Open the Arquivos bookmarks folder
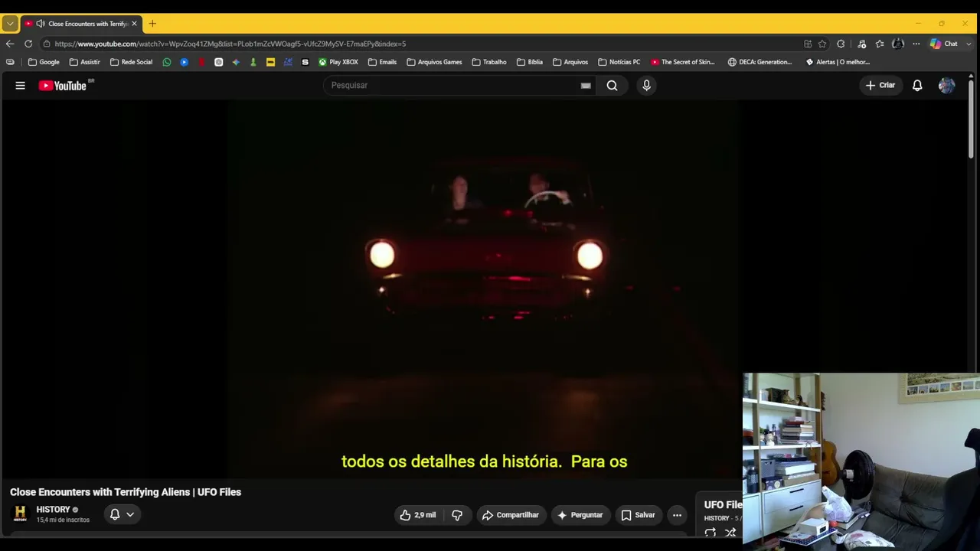This screenshot has height=551, width=980. [570, 62]
